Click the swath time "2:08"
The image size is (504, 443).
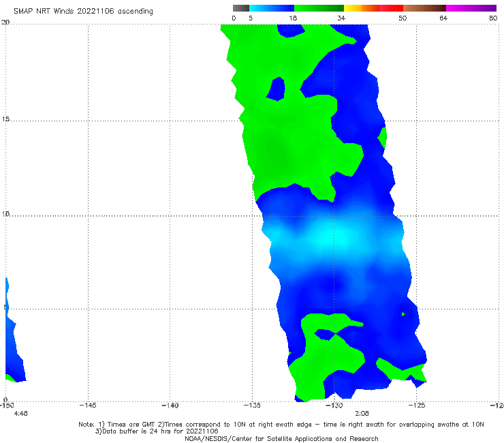[362, 414]
